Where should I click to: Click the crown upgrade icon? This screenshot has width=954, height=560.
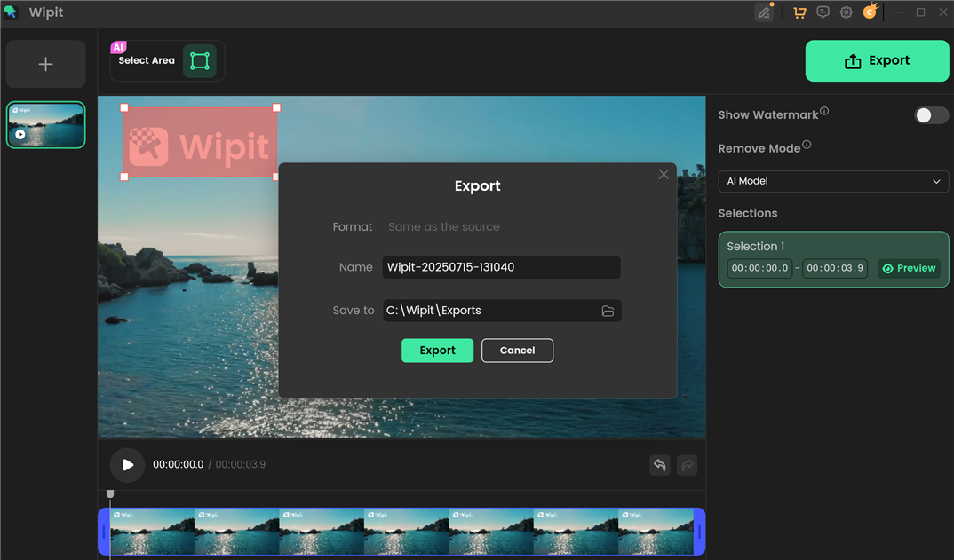pos(869,12)
